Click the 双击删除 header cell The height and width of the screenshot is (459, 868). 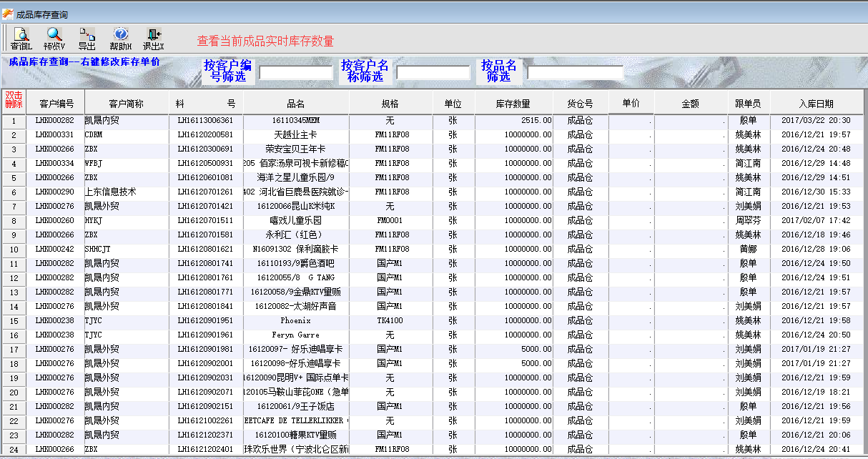14,100
